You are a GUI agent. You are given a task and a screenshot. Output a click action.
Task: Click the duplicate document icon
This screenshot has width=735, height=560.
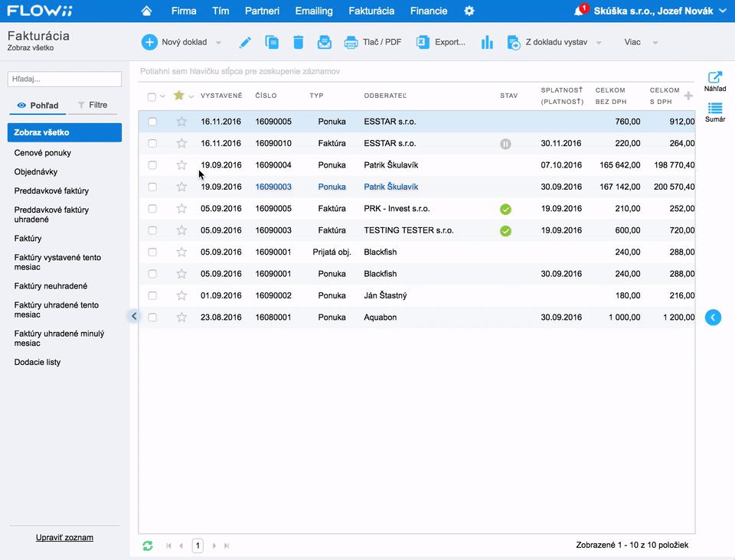point(272,42)
